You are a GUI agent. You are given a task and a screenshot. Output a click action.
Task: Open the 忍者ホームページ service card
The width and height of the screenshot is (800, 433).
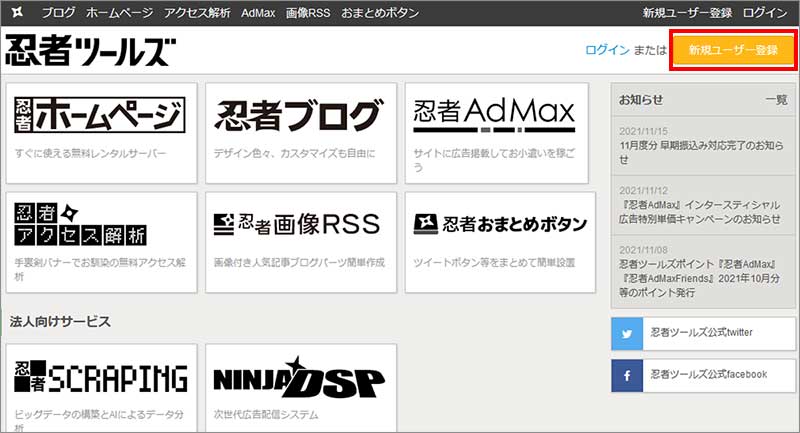click(102, 133)
